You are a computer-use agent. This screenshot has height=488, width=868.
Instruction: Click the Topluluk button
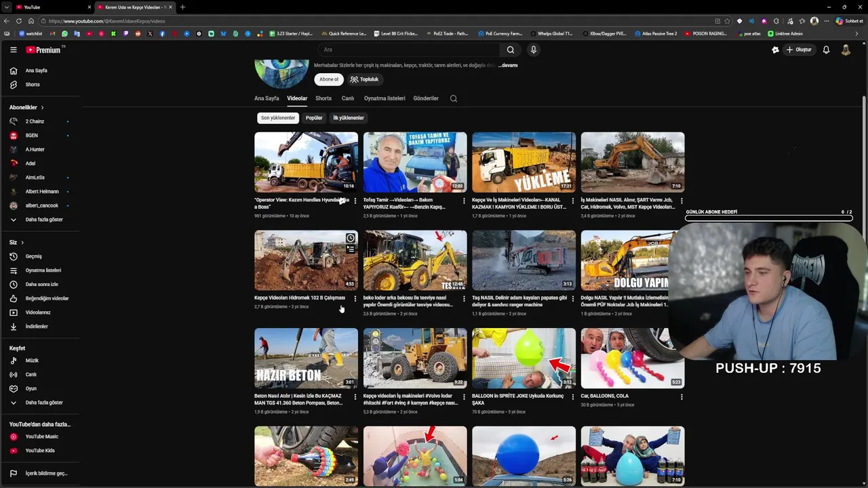(364, 79)
